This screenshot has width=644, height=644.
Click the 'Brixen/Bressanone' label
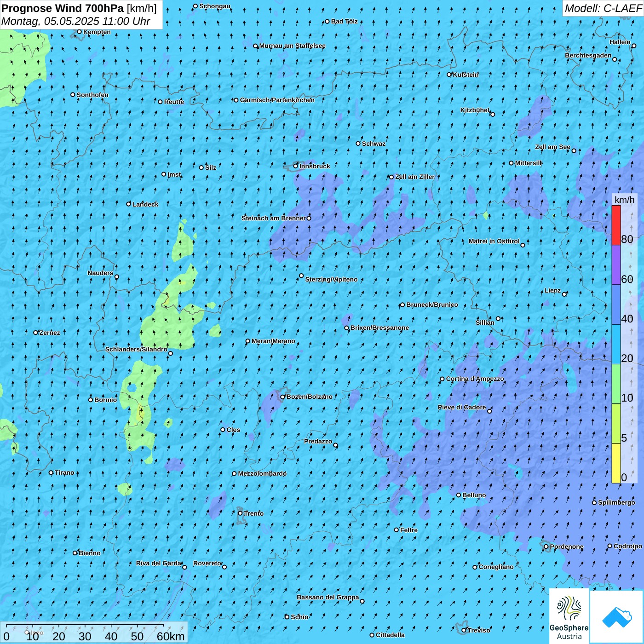[x=379, y=328]
